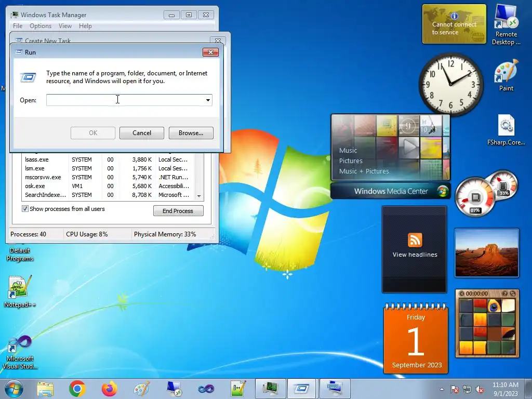Click the Windows Media Center logo
Screen dimensions: 532x399
click(x=442, y=191)
